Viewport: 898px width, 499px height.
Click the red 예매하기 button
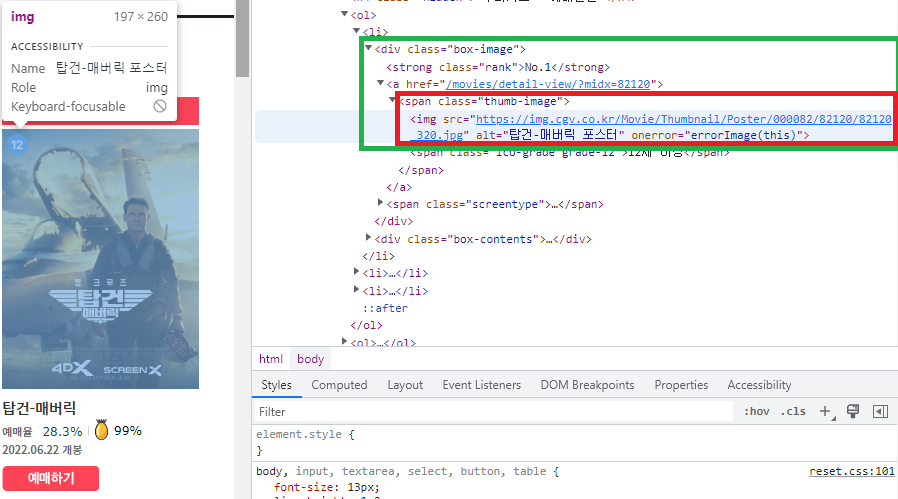50,478
